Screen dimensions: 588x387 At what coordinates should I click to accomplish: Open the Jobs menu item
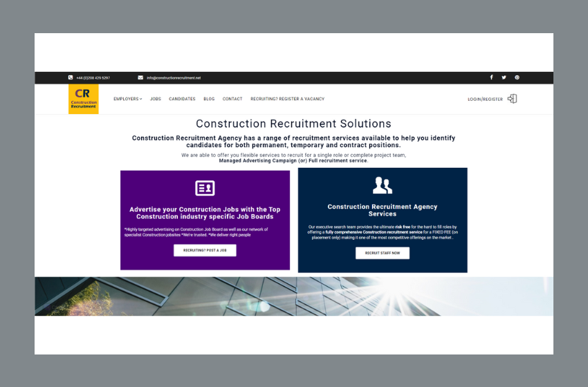coord(156,99)
